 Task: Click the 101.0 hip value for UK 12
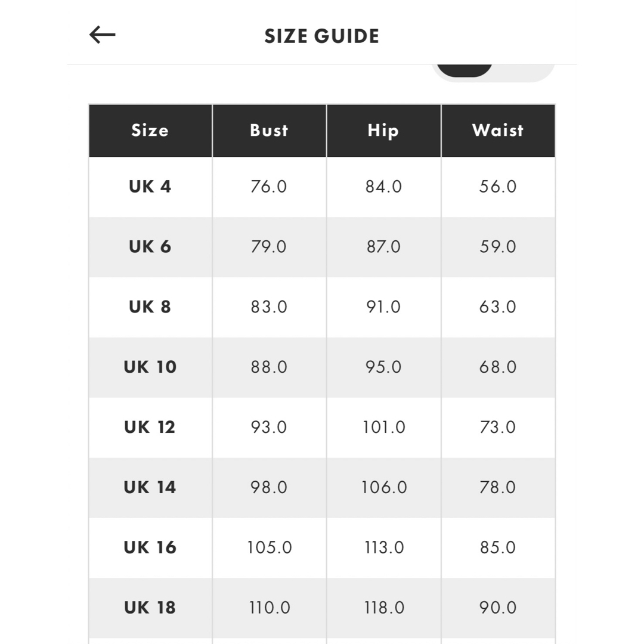coord(383,427)
